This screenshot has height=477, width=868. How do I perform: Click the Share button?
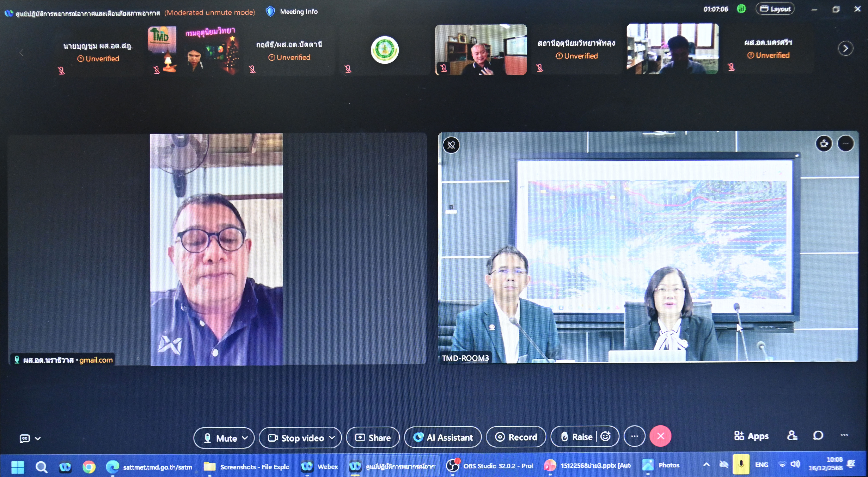[373, 438]
